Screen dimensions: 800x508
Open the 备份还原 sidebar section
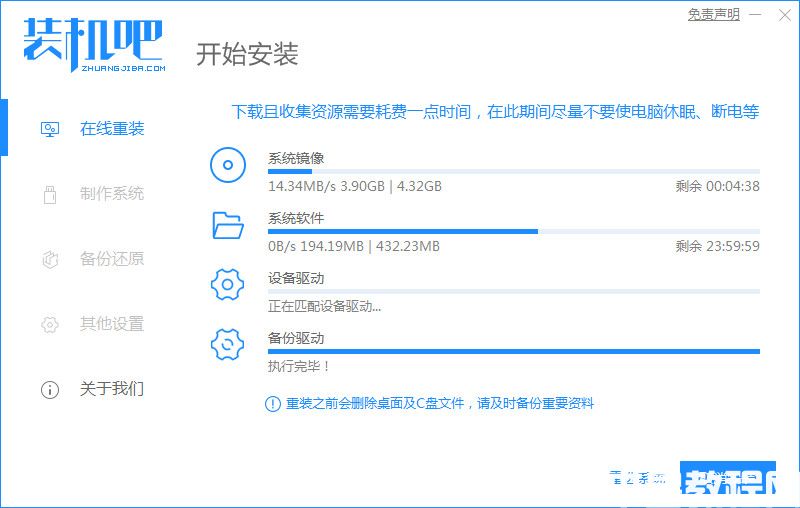[x=112, y=259]
